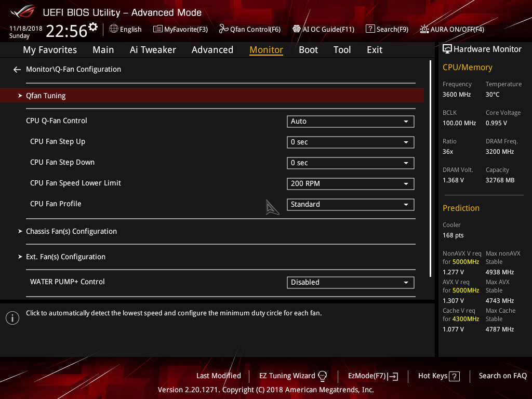Click the CPU Q-Fan Control label
Image resolution: width=532 pixels, height=399 pixels.
(x=56, y=121)
